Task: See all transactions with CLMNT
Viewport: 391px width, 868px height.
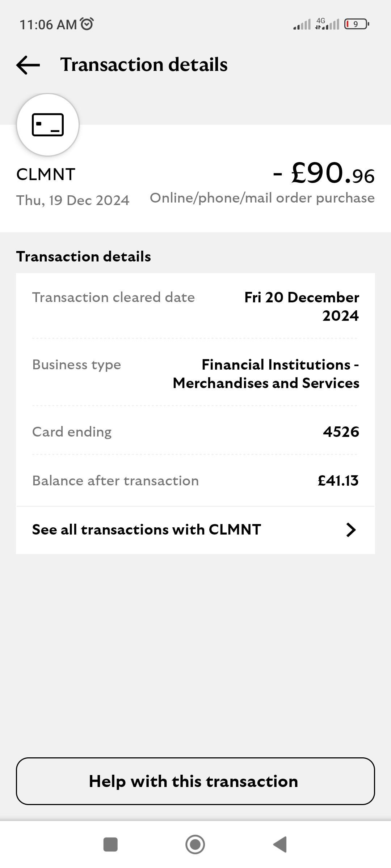Action: [x=146, y=530]
